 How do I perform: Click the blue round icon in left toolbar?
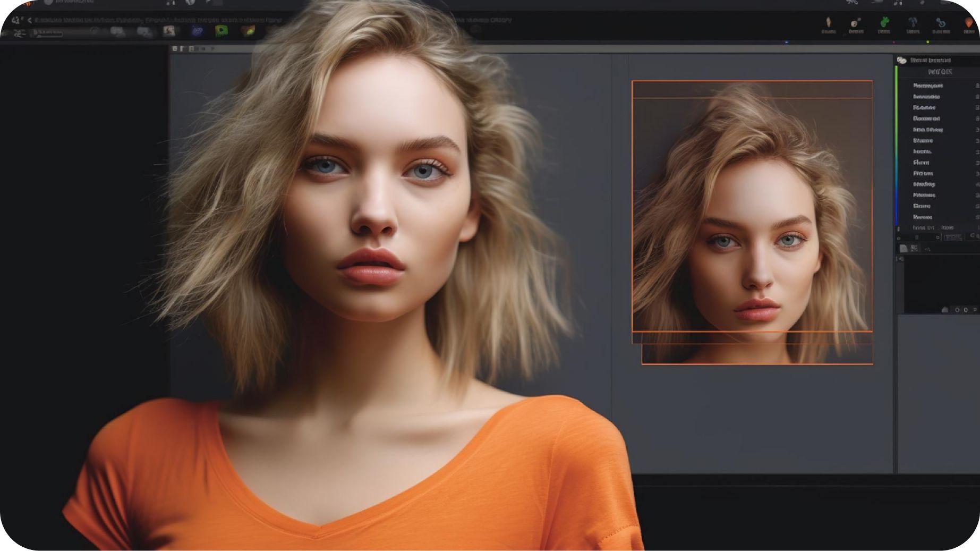click(197, 31)
